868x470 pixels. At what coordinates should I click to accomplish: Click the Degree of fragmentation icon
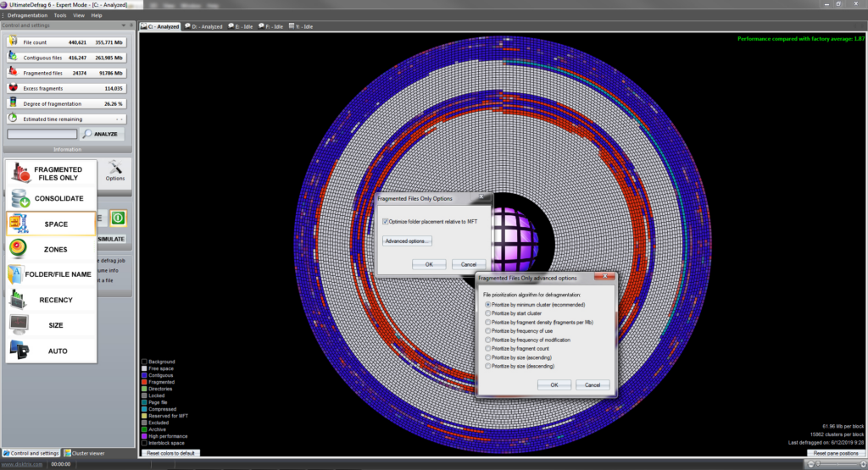pos(14,103)
